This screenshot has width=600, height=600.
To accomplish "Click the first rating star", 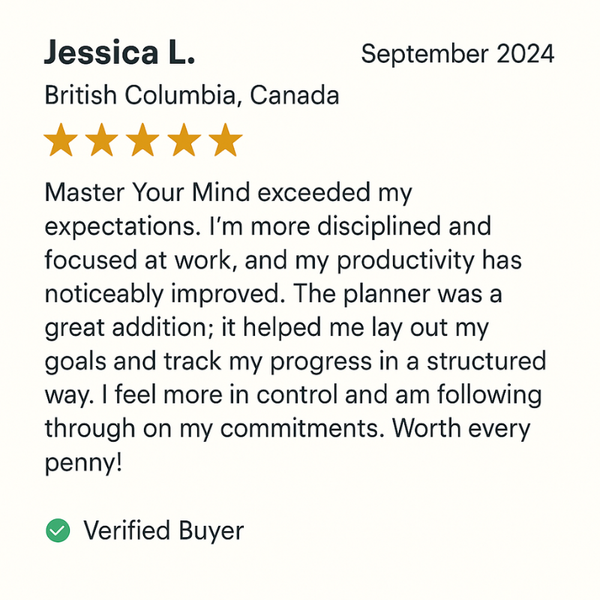I will point(61,141).
